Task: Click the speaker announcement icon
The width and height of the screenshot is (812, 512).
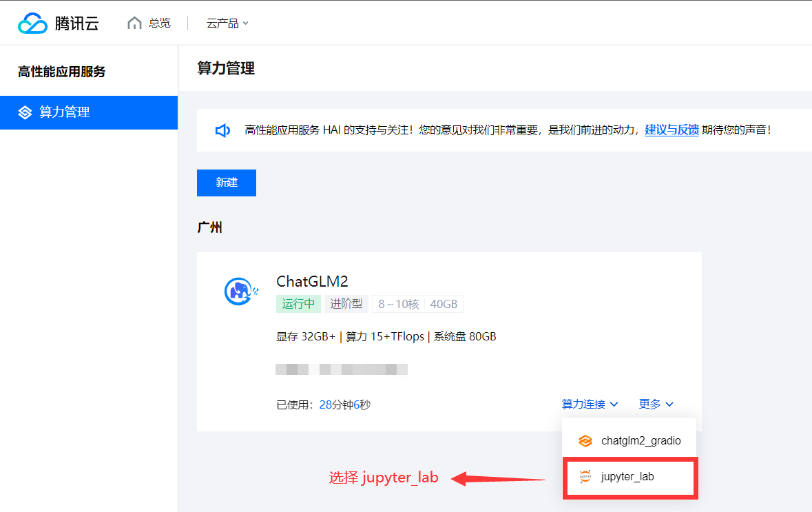Action: click(x=222, y=131)
